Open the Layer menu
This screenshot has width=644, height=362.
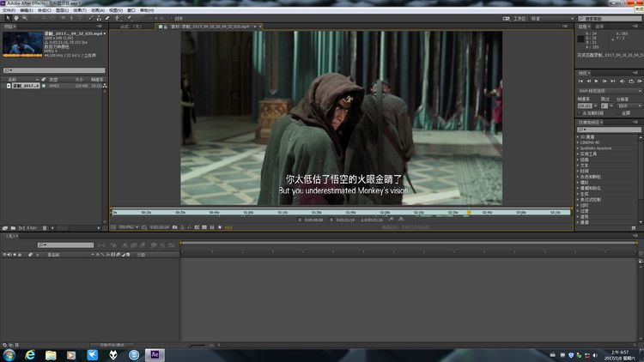click(x=62, y=10)
